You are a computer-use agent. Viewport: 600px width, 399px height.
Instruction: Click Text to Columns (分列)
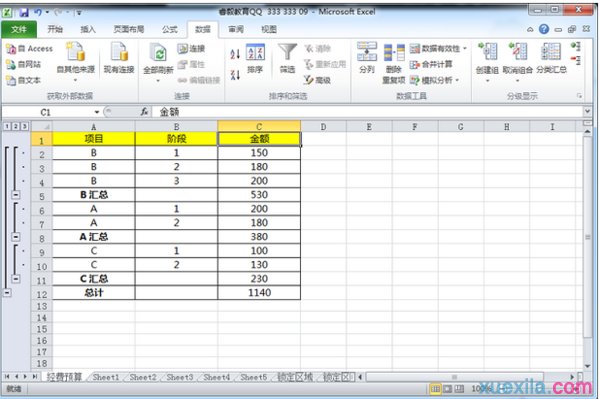(x=367, y=57)
